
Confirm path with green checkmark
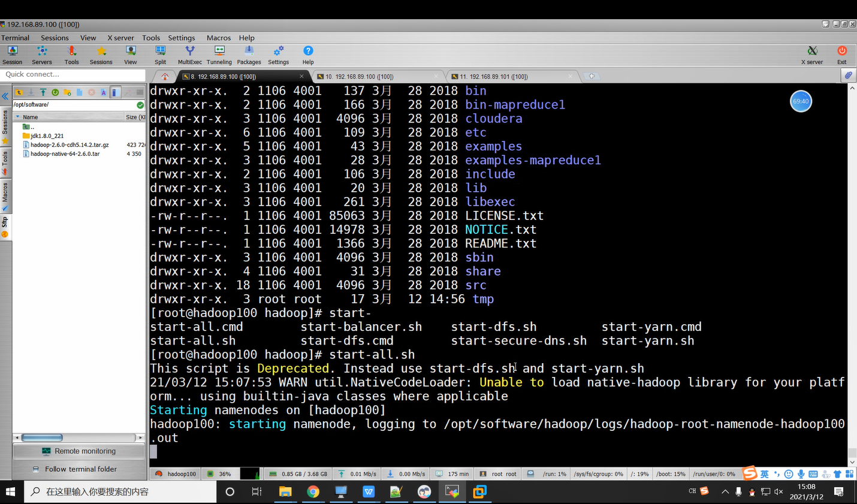pyautogui.click(x=140, y=105)
